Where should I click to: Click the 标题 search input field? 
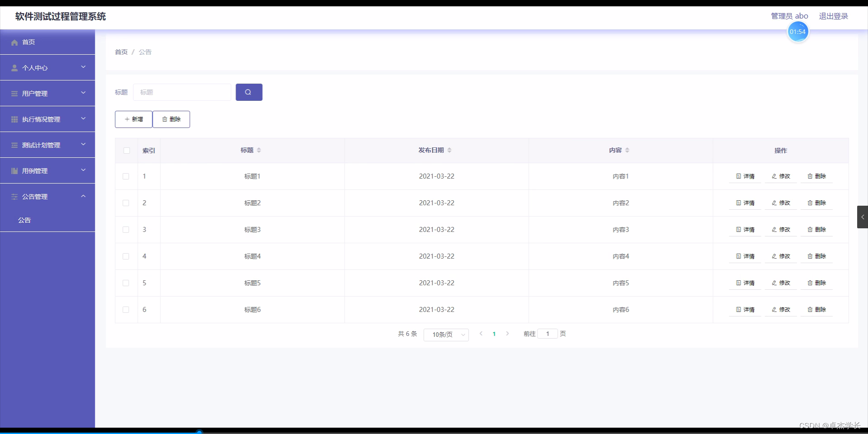pos(182,92)
